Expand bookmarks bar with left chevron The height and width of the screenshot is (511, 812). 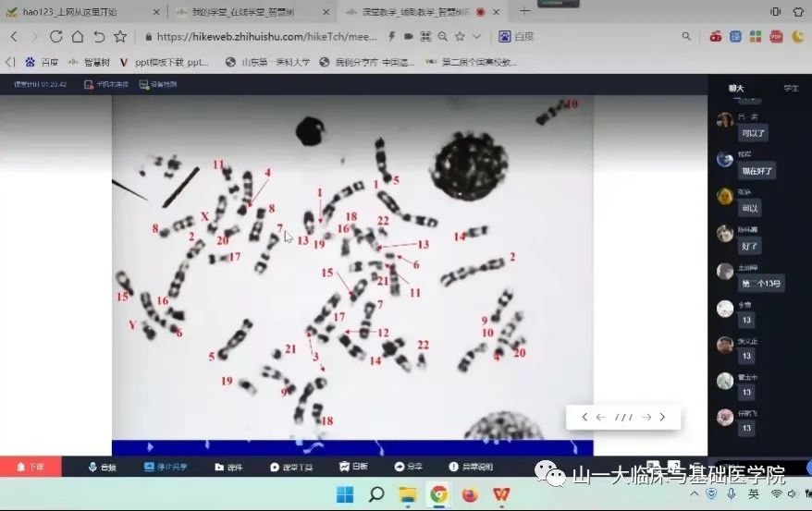pyautogui.click(x=10, y=62)
